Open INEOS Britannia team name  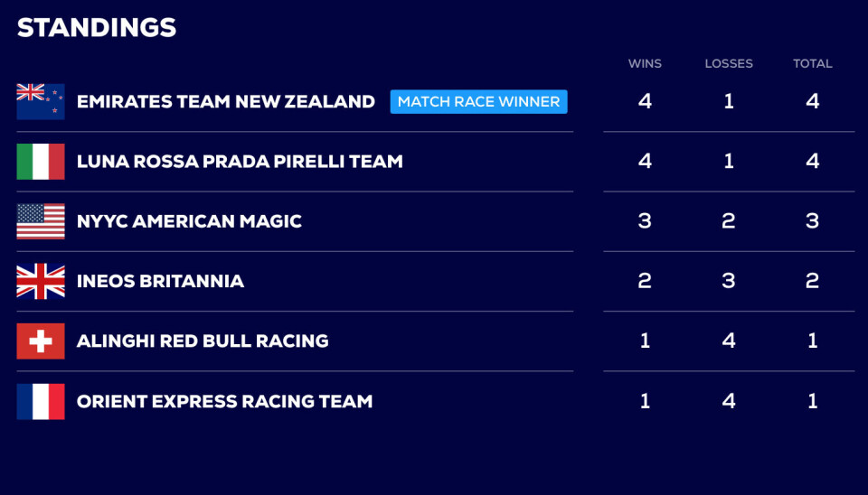pyautogui.click(x=160, y=281)
